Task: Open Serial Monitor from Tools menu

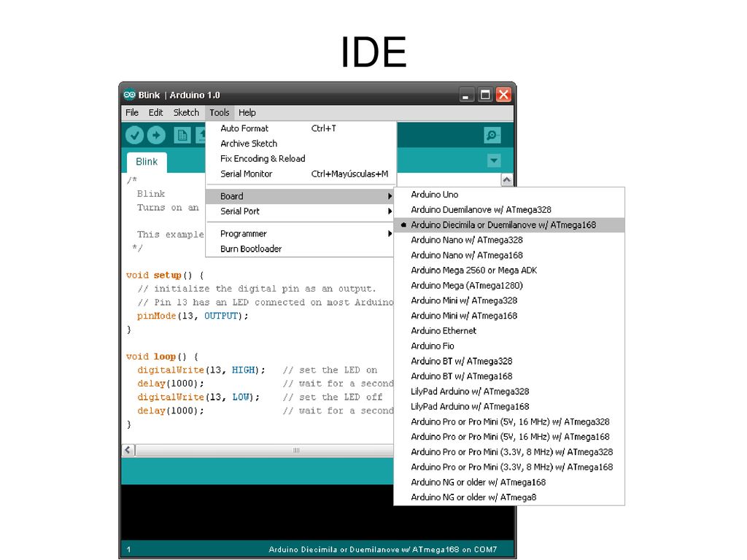Action: click(301, 174)
